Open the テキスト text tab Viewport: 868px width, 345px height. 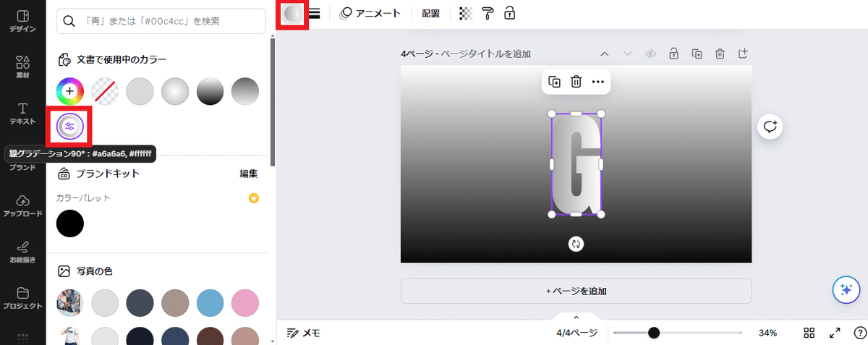pyautogui.click(x=22, y=114)
